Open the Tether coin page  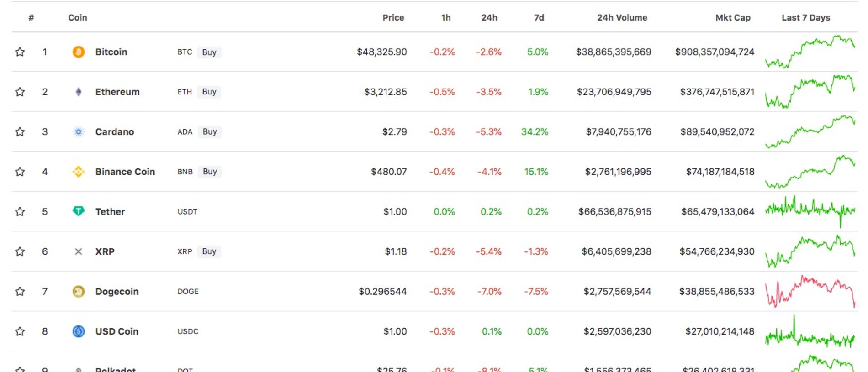[x=110, y=212]
